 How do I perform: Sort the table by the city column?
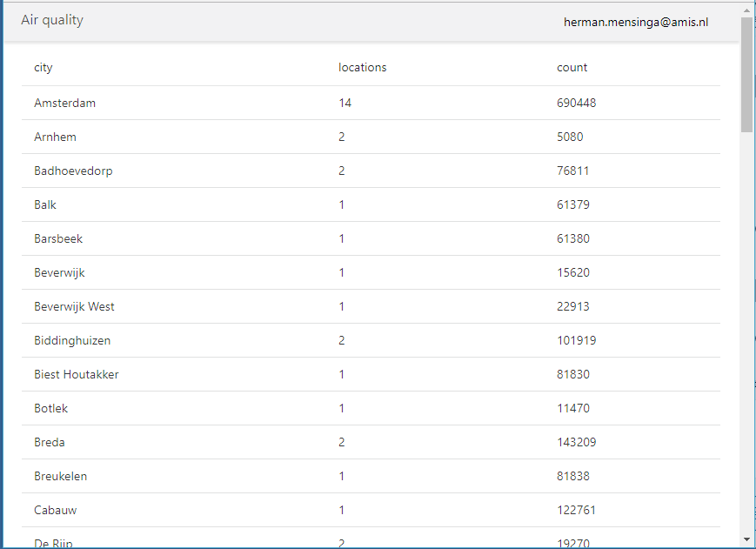tap(43, 67)
